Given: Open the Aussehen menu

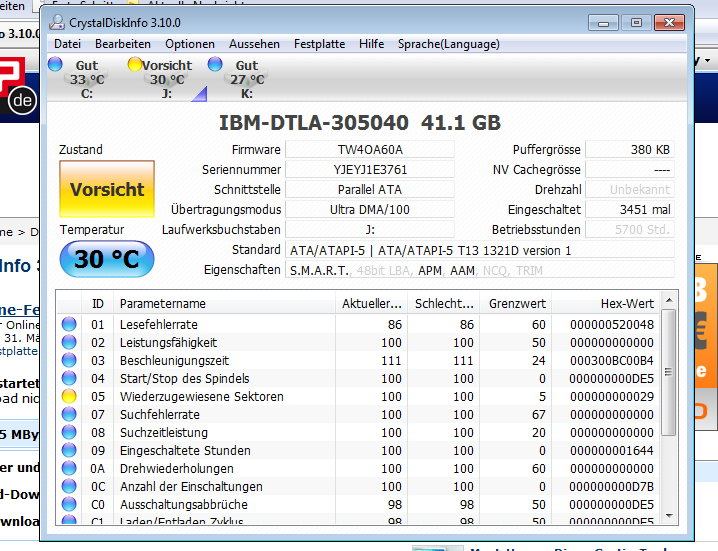Looking at the screenshot, I should (x=254, y=44).
